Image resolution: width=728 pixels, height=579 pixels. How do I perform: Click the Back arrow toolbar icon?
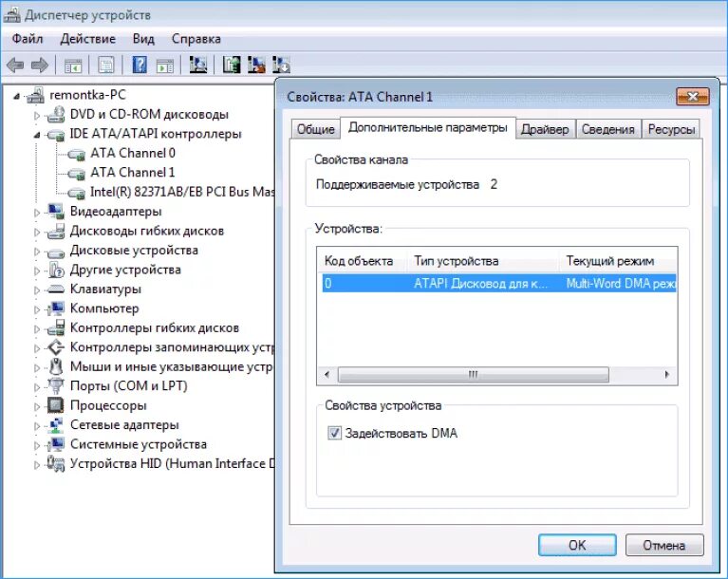(15, 65)
